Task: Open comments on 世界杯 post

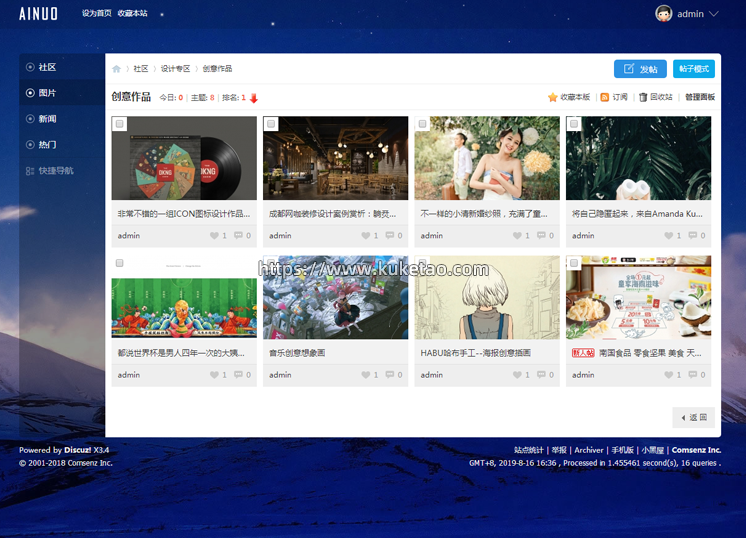Action: pos(238,375)
